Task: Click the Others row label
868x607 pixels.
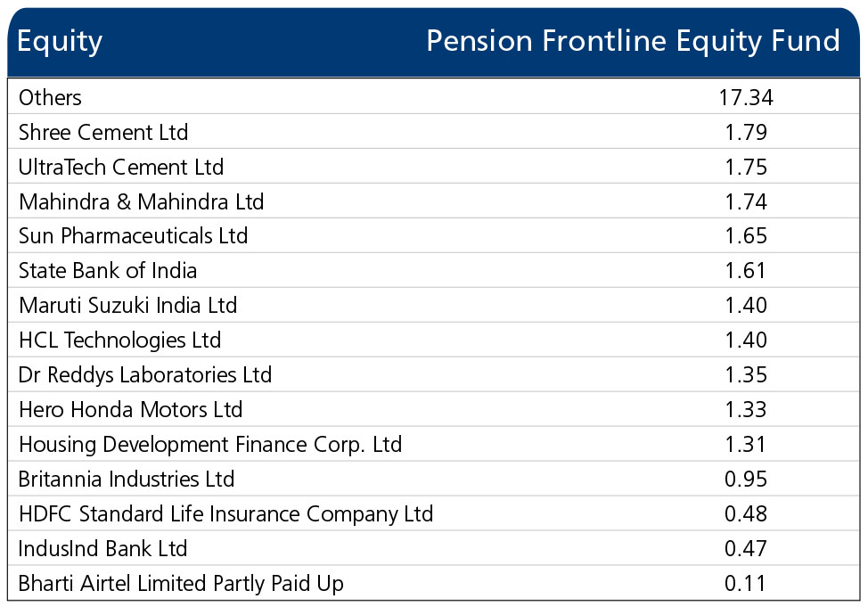Action: (50, 97)
